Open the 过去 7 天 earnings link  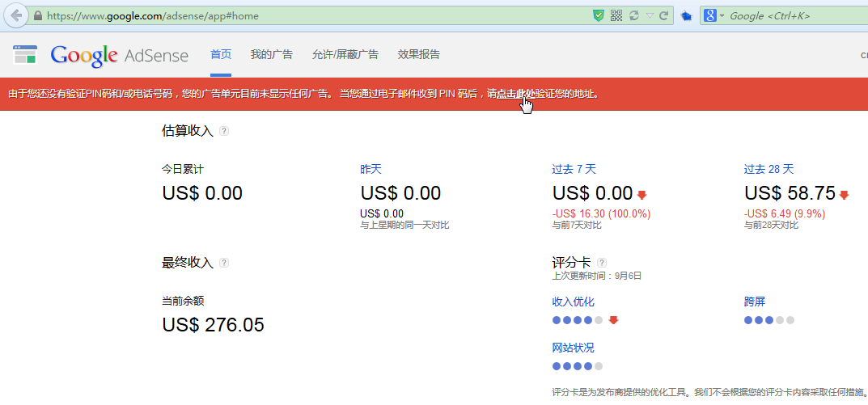coord(574,169)
